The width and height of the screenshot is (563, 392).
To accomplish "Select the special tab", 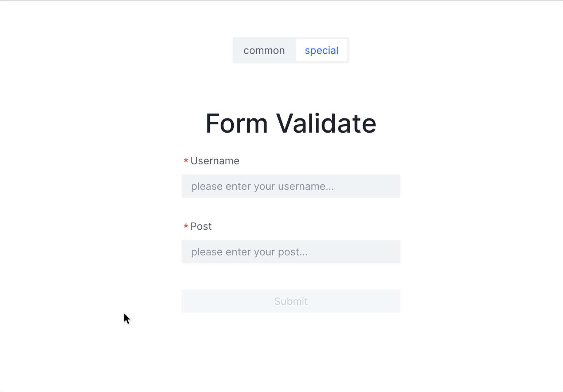I will 321,50.
